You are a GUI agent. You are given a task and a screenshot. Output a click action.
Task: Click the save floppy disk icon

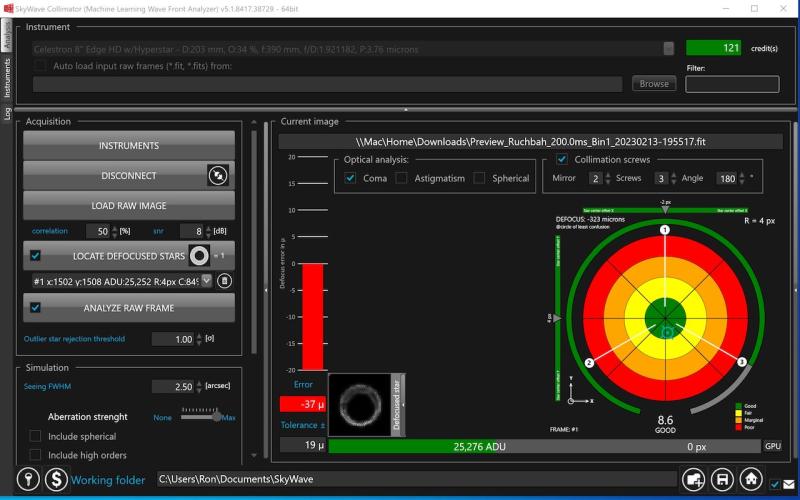click(x=722, y=479)
